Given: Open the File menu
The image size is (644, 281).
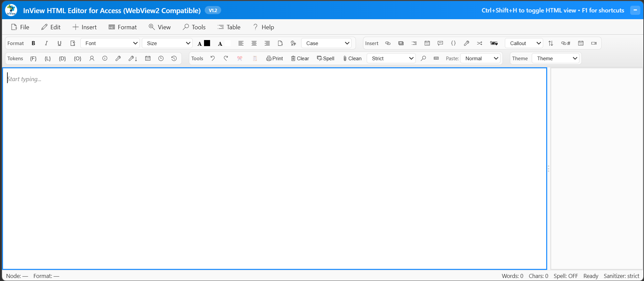Looking at the screenshot, I should [x=20, y=27].
